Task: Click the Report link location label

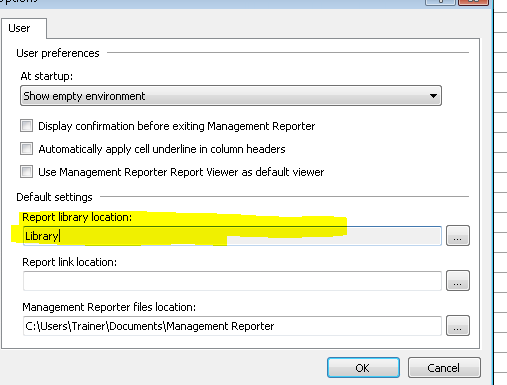Action: 69,262
